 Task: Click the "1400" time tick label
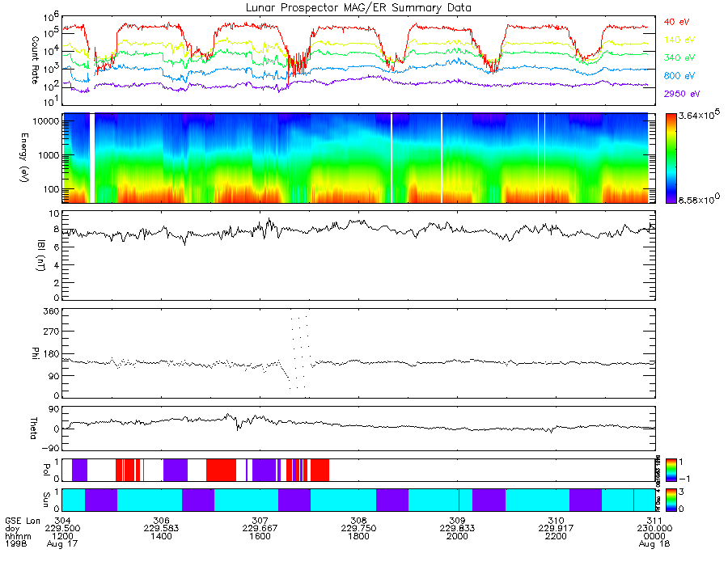(x=161, y=536)
